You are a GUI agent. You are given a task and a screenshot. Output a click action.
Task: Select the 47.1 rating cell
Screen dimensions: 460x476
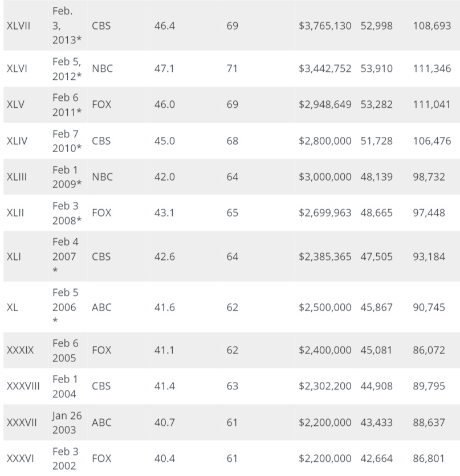point(164,68)
